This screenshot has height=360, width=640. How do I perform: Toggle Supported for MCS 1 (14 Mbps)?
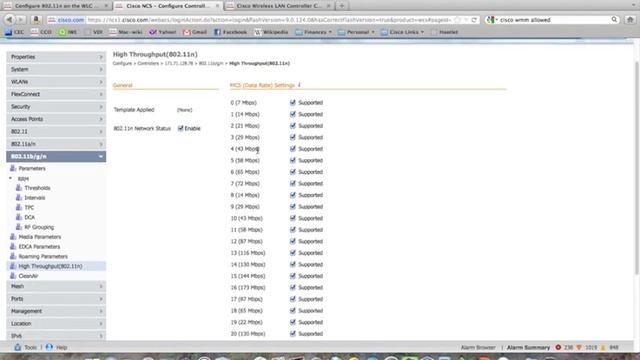tap(293, 114)
